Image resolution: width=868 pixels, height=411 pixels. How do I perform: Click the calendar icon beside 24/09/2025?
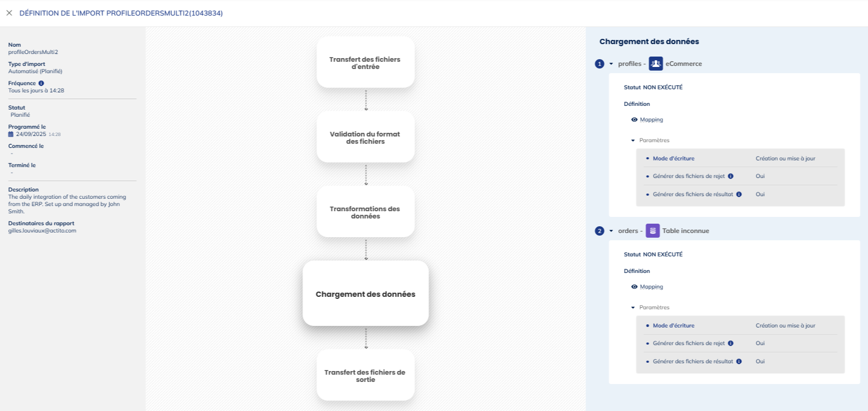tap(11, 134)
